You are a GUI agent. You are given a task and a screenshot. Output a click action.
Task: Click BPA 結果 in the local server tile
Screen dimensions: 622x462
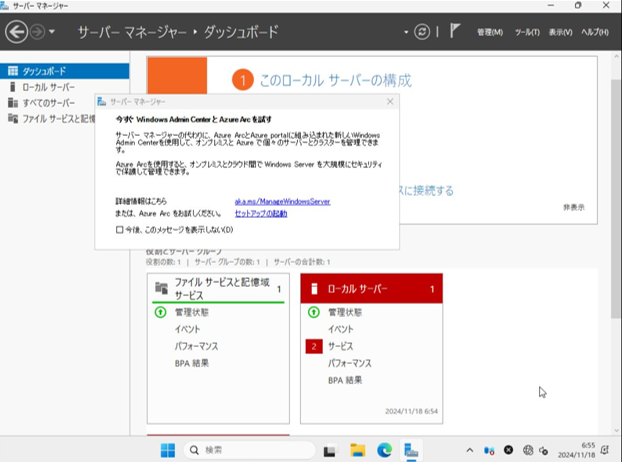tap(345, 380)
